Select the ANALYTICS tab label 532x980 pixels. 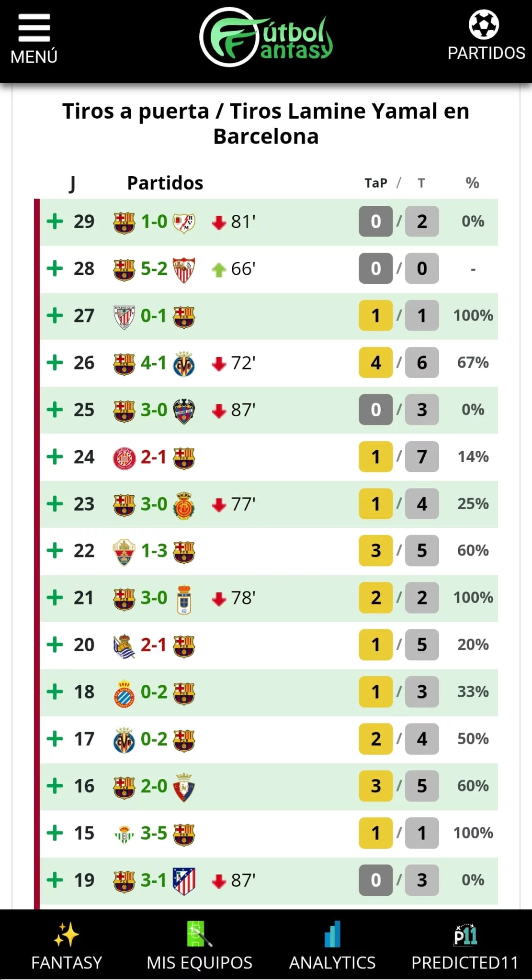(332, 962)
